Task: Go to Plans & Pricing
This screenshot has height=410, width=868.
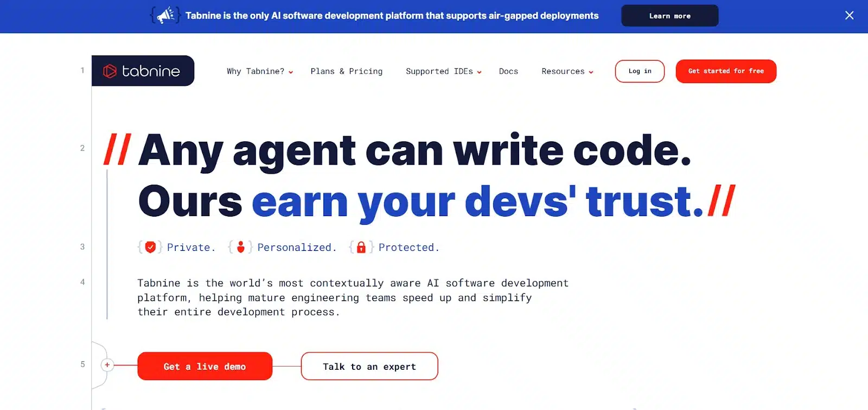Action: click(x=346, y=71)
